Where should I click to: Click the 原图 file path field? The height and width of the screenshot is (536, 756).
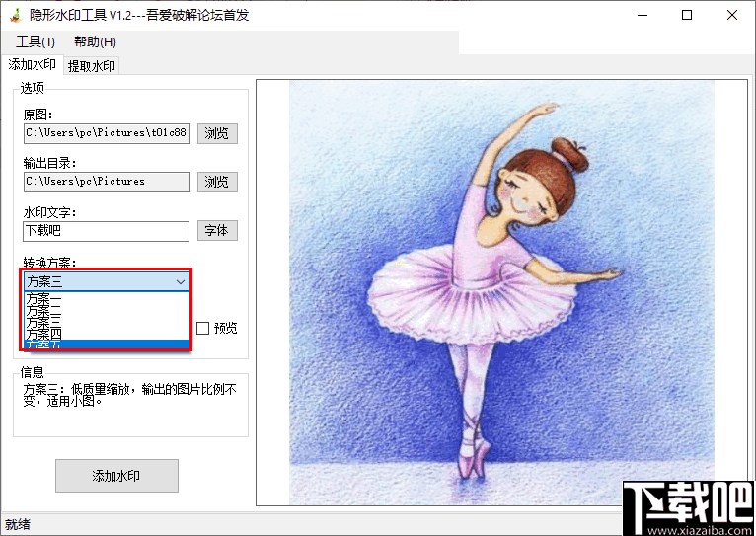click(x=107, y=133)
